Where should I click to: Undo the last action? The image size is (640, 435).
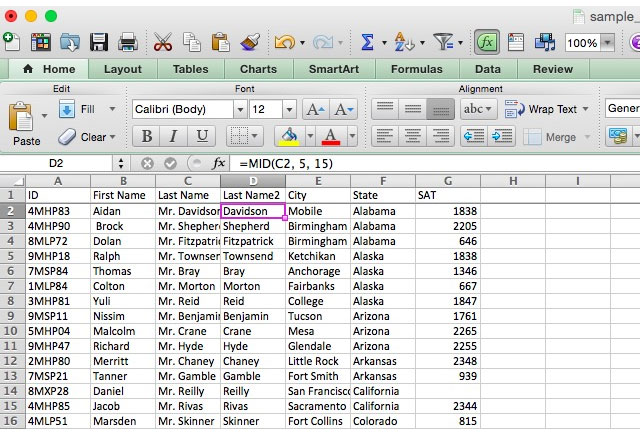coord(284,42)
